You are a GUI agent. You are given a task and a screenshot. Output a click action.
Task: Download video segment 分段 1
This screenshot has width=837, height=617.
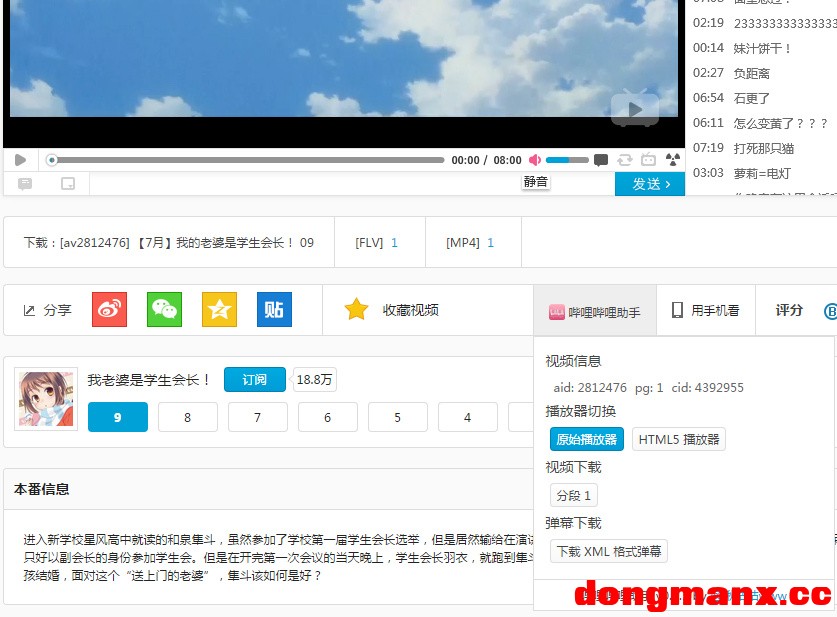pyautogui.click(x=574, y=495)
